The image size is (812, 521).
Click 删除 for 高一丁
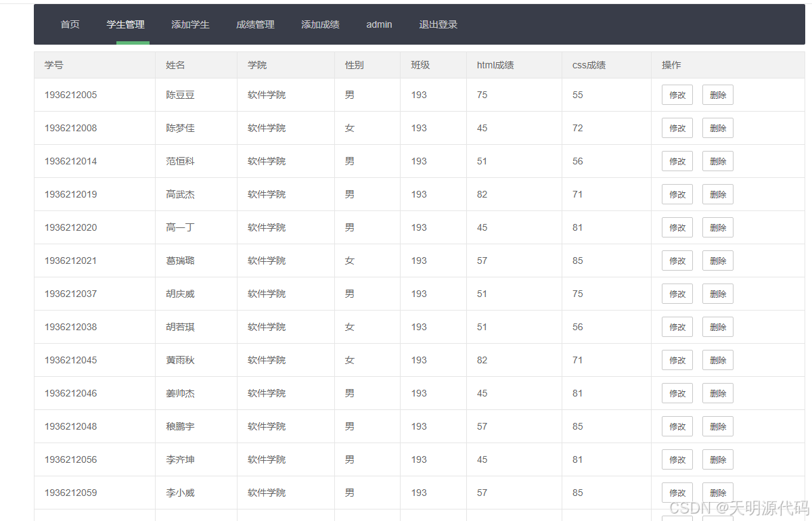(x=718, y=227)
